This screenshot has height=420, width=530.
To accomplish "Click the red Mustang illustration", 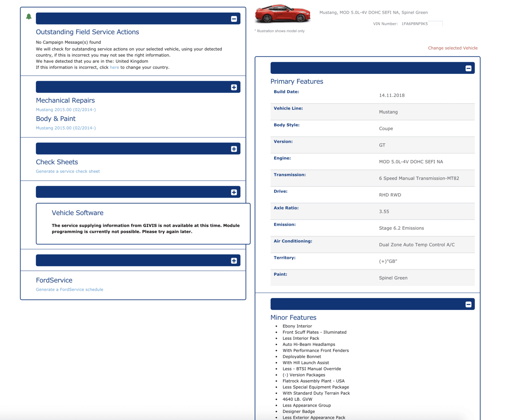I will [283, 14].
